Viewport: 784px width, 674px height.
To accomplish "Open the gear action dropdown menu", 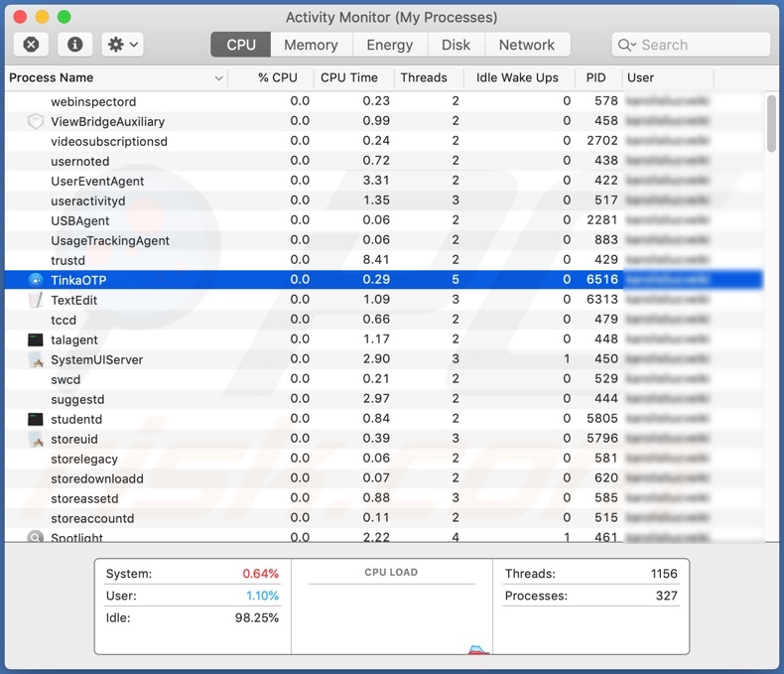I will pos(123,45).
